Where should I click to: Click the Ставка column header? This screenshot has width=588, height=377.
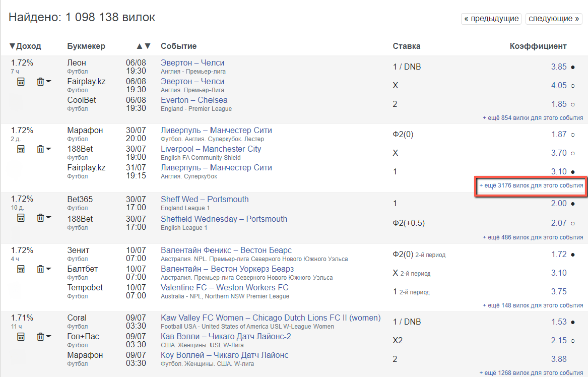(407, 46)
